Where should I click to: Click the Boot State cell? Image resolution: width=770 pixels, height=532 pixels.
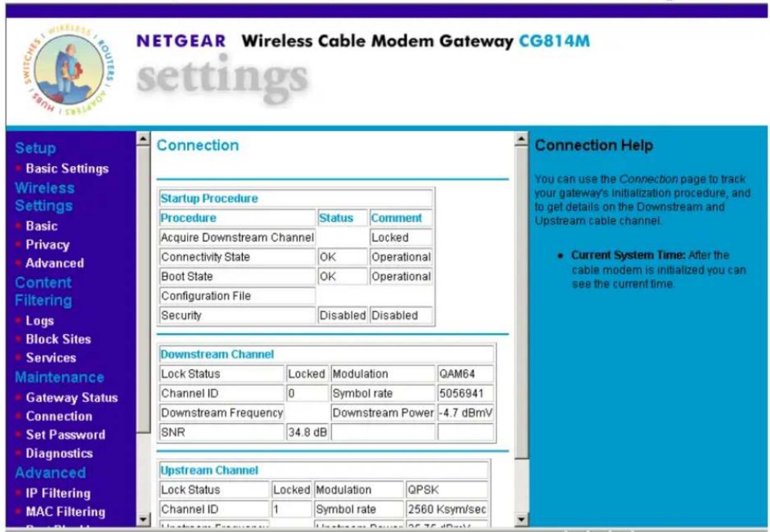pos(237,276)
